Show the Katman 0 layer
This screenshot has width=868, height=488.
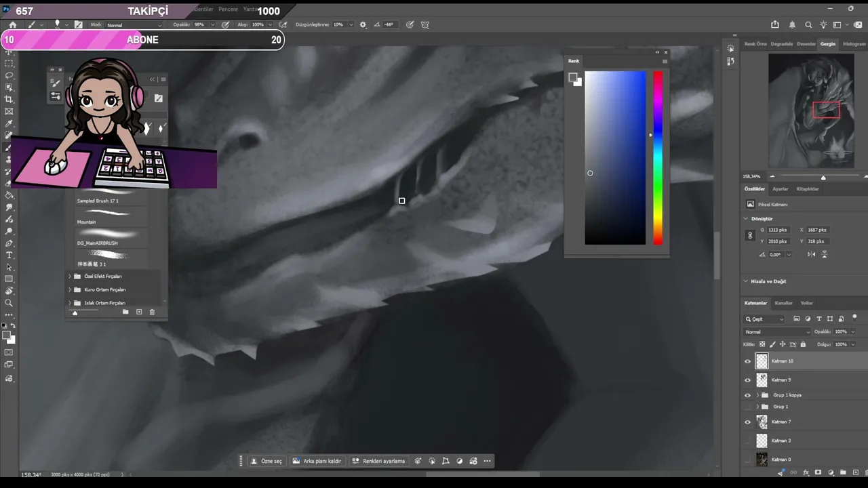click(748, 460)
